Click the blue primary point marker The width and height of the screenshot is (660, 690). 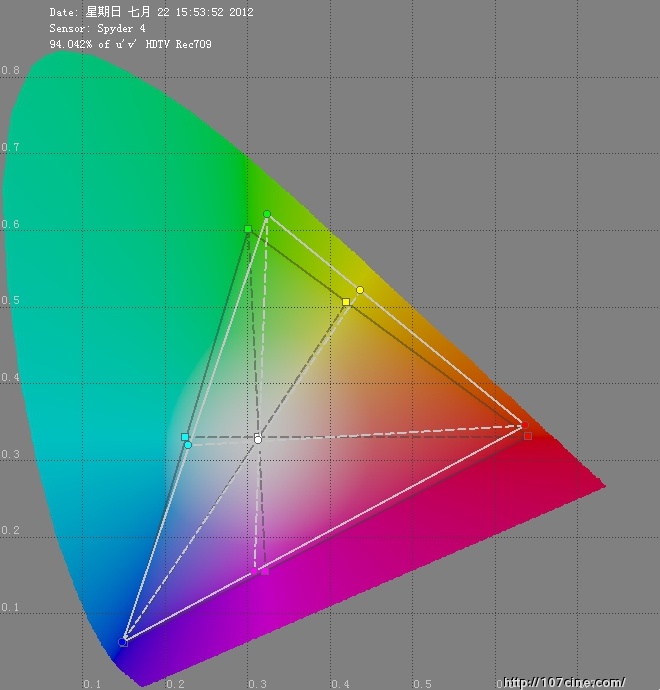point(123,642)
